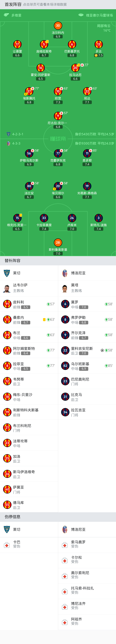Click 点击球员可查看本场详细数据 hint text
This screenshot has width=116, height=644.
(x=45, y=4)
